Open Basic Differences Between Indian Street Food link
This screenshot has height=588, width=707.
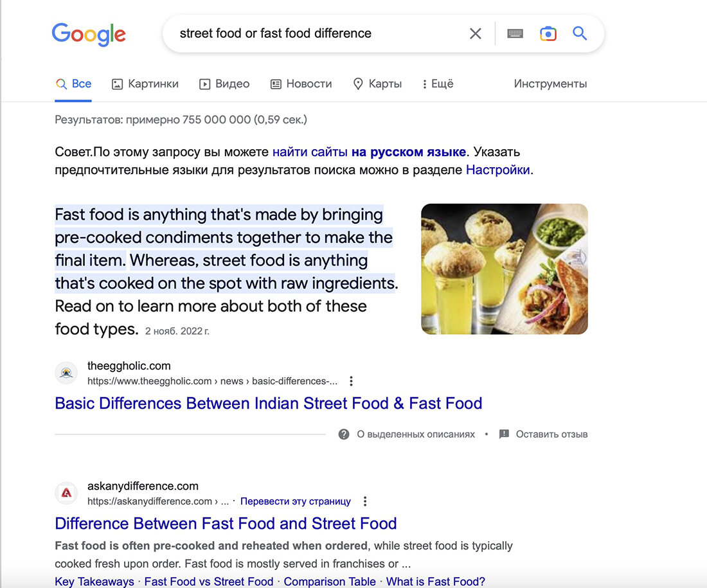point(268,403)
